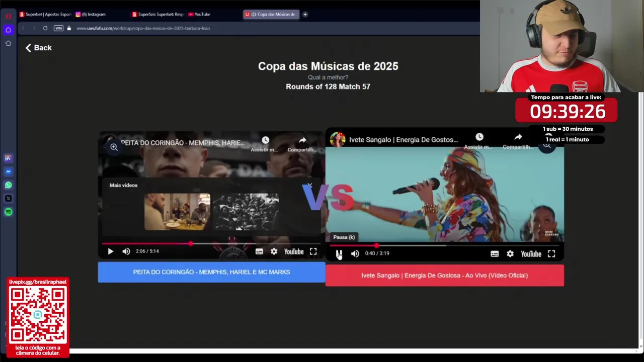Reload the current page

pyautogui.click(x=45, y=28)
